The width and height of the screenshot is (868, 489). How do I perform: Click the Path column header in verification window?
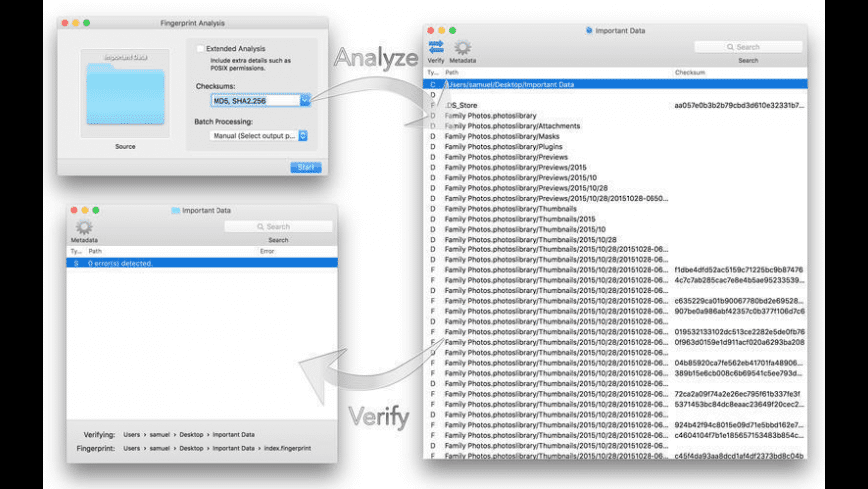coord(95,251)
